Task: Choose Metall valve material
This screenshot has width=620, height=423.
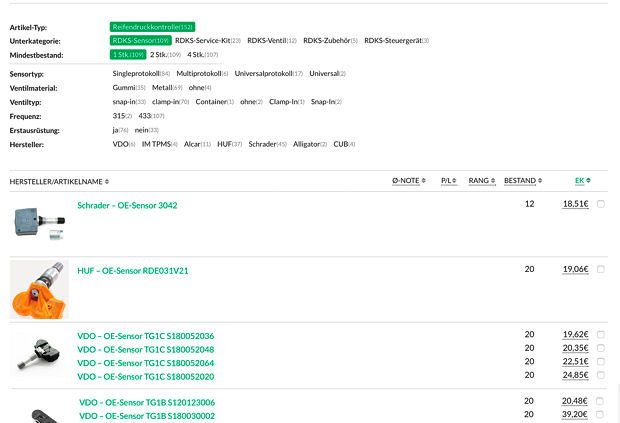Action: (167, 87)
